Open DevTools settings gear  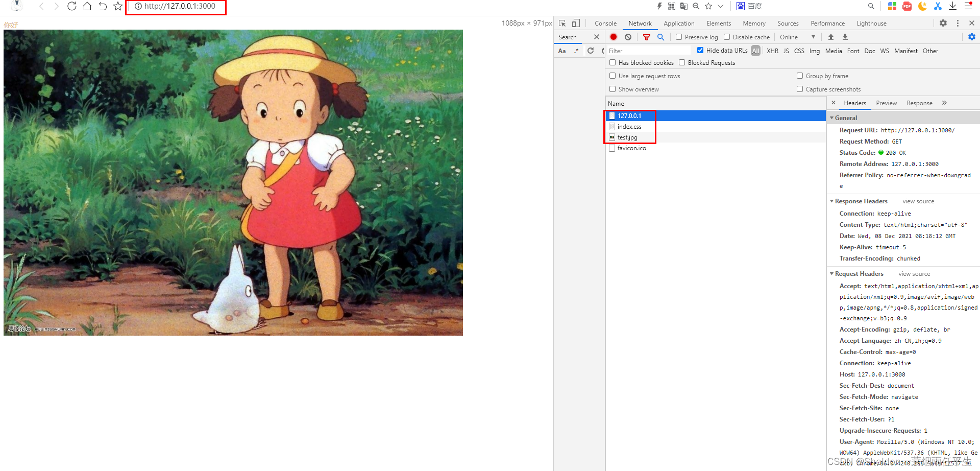pyautogui.click(x=943, y=23)
